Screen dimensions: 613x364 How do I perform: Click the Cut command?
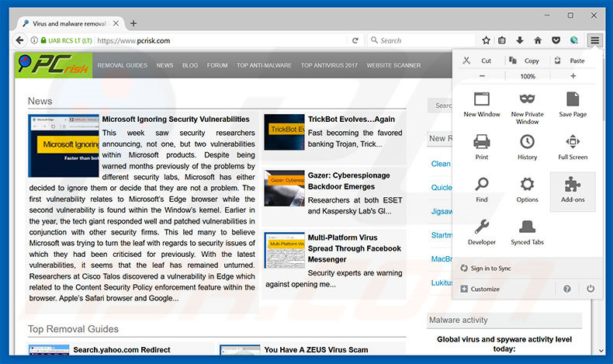pos(478,61)
